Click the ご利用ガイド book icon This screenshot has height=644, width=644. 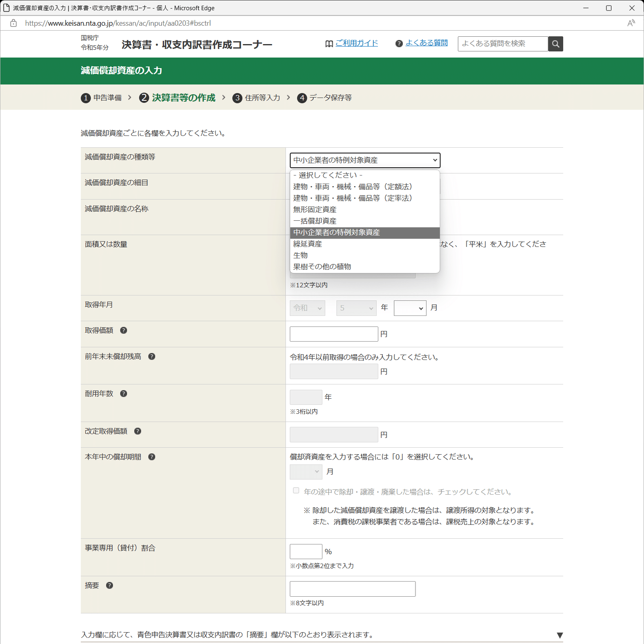tap(329, 44)
